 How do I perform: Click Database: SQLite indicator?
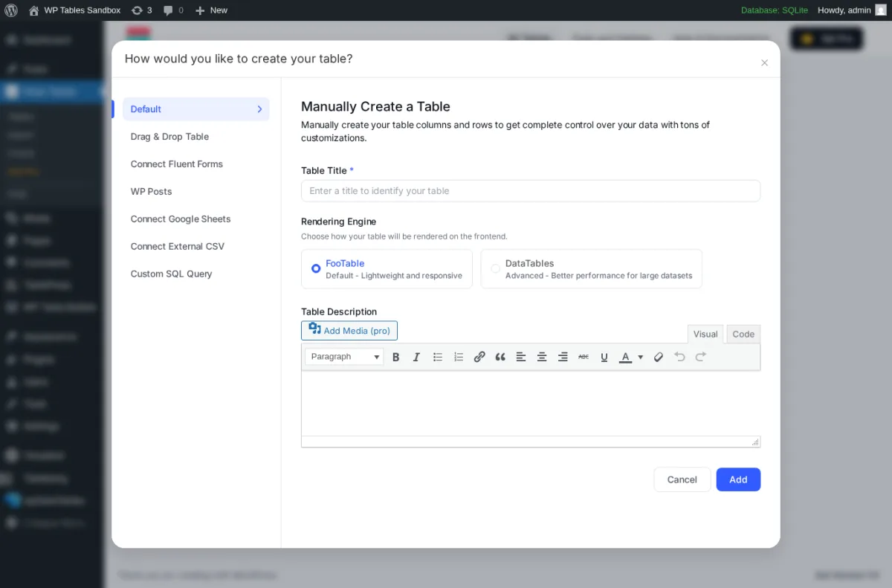pyautogui.click(x=775, y=10)
